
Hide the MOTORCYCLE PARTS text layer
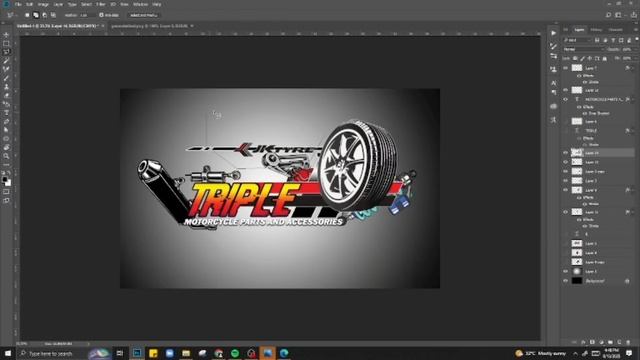point(565,99)
